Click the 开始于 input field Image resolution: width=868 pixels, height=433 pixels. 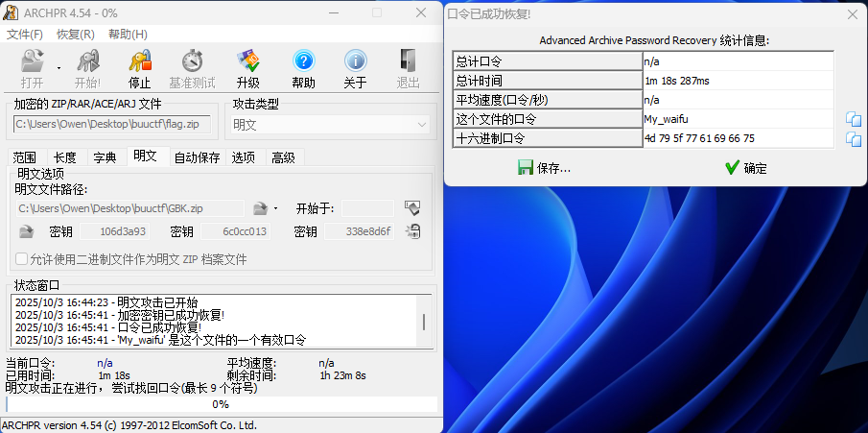click(x=368, y=208)
